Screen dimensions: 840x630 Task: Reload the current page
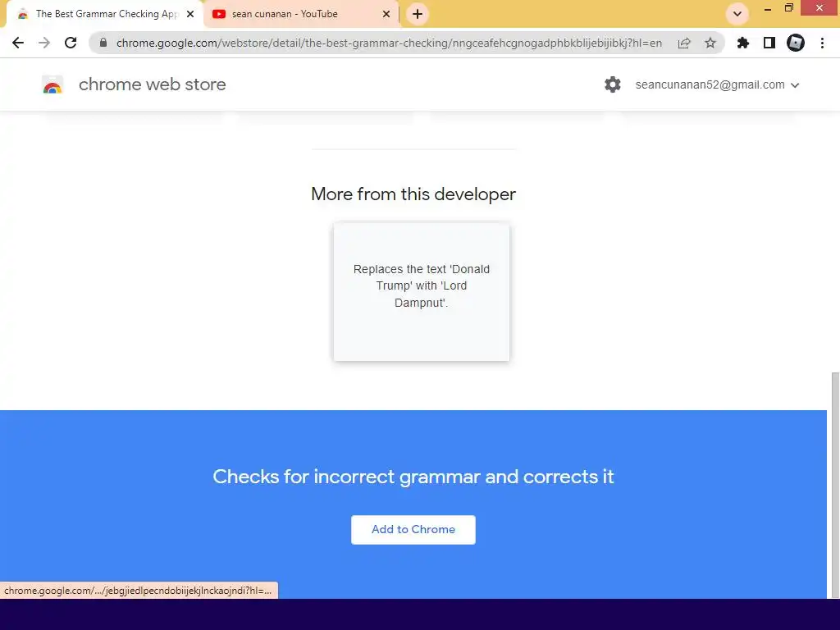click(x=71, y=43)
